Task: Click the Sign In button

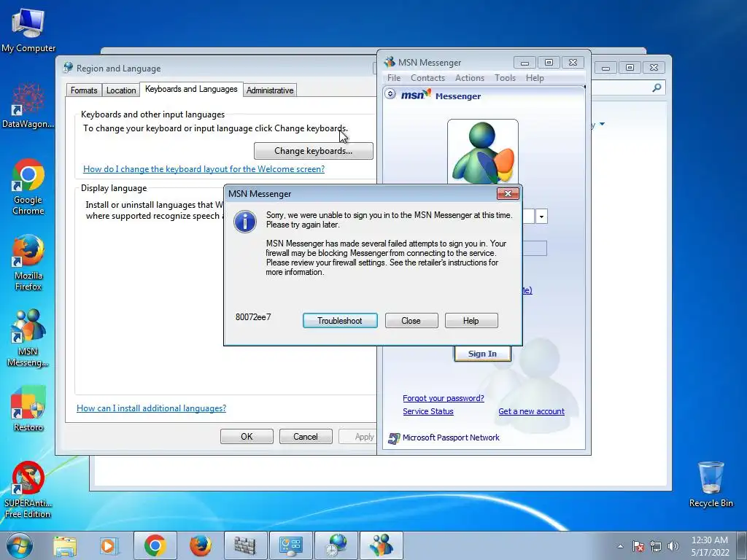Action: 482,354
